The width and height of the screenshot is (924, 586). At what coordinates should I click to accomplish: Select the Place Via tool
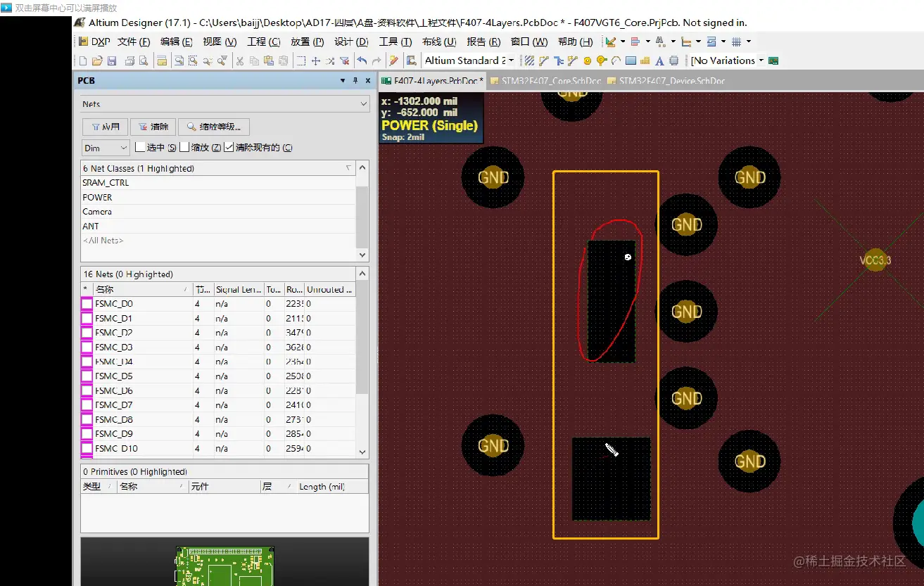pyautogui.click(x=600, y=60)
